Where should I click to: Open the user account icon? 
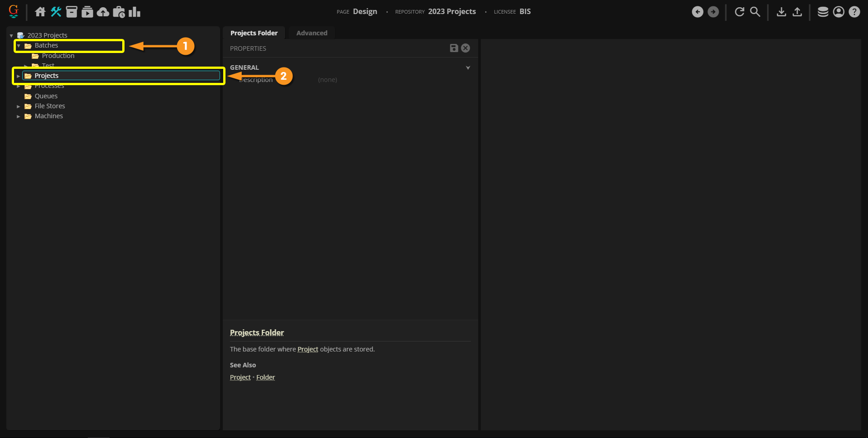(839, 12)
